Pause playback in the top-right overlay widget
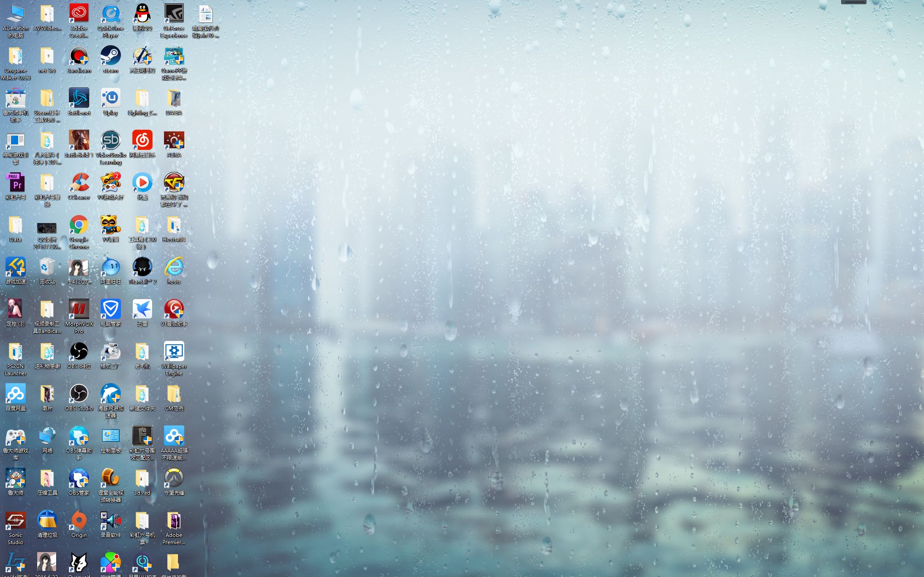 click(844, 2)
